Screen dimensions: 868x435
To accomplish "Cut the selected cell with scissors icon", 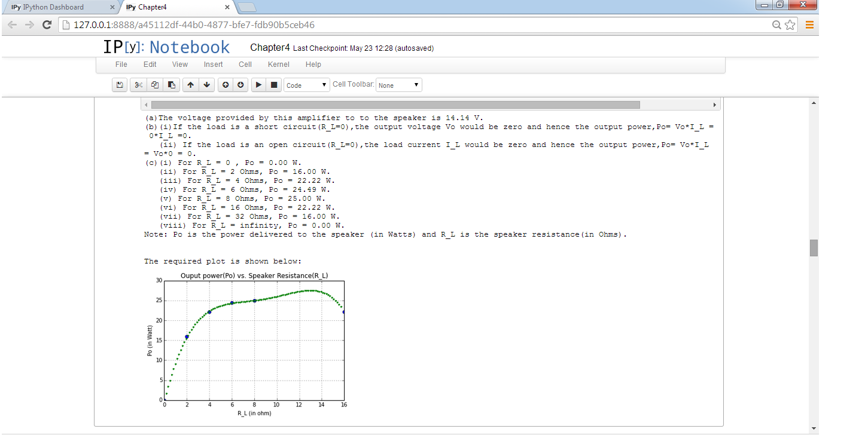I will 139,85.
